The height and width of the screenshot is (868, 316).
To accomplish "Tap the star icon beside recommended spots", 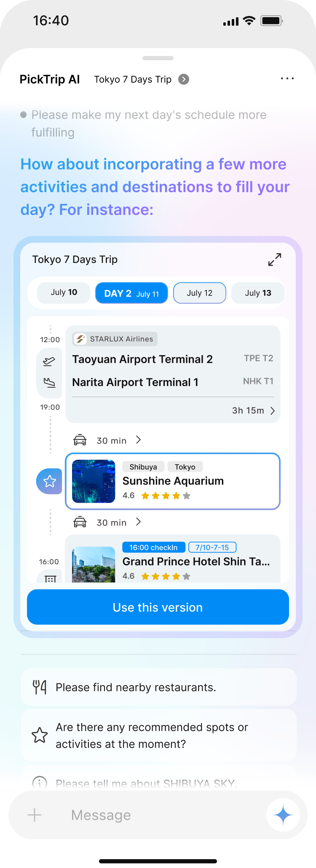I will 40,735.
